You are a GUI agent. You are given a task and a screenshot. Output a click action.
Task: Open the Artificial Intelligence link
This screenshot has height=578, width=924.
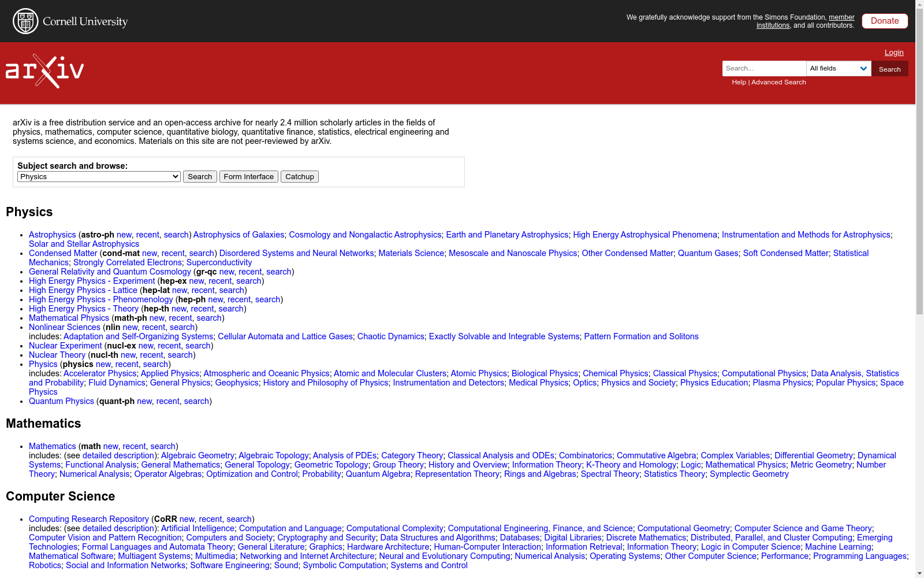[198, 528]
